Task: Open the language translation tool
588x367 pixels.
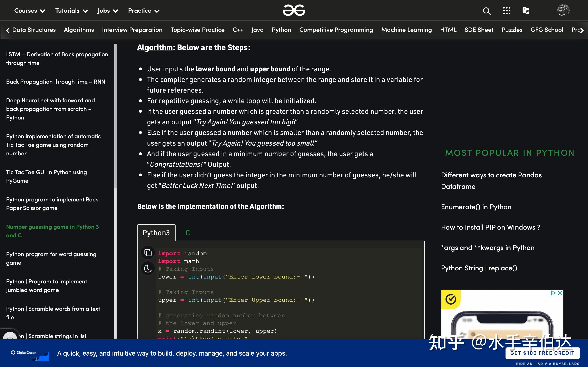Action: (x=526, y=10)
